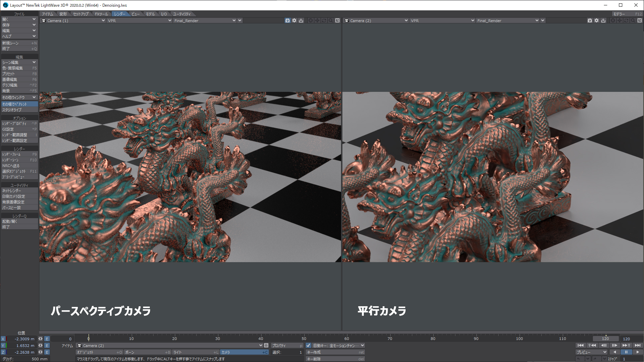
Task: Click center-view icon in right viewport header
Action: tap(613, 20)
